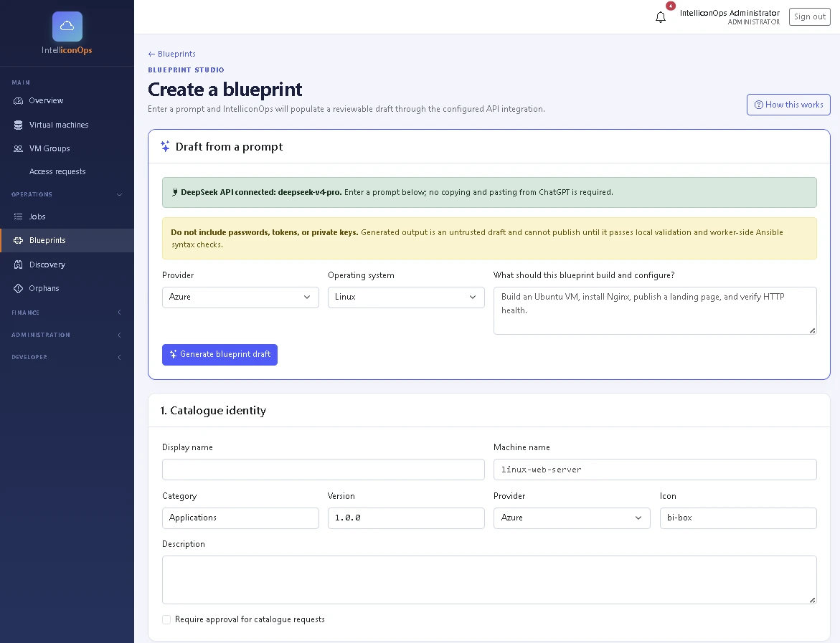Expand the Administration sidebar section
The image size is (840, 643).
pos(67,335)
